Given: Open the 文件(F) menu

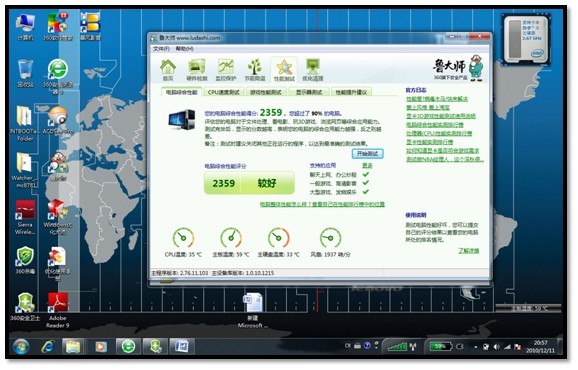Looking at the screenshot, I should point(161,49).
